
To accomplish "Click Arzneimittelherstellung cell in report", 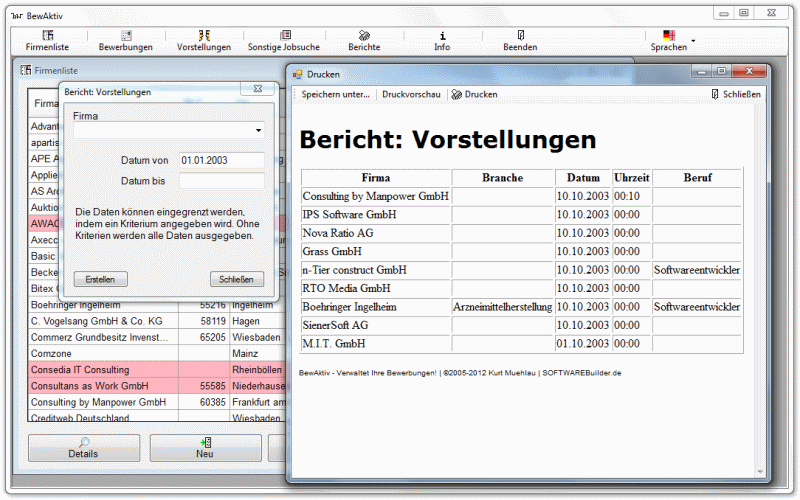I will coord(503,307).
